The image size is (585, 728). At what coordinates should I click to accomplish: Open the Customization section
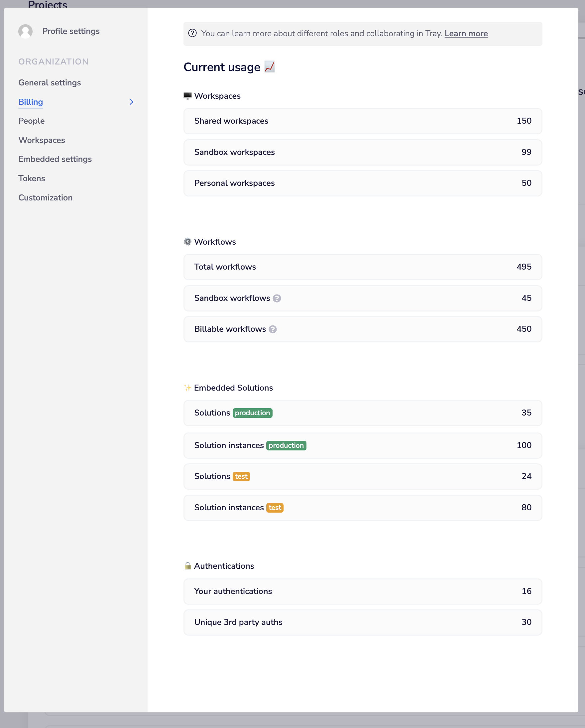[46, 197]
